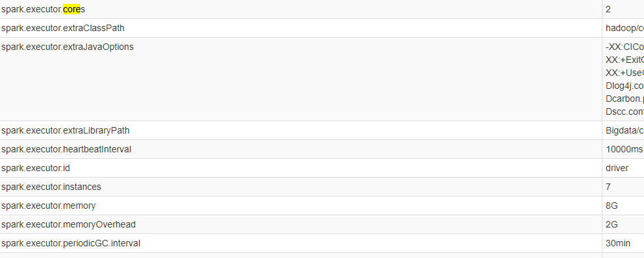Image resolution: width=644 pixels, height=258 pixels.
Task: Select spark.executor.memoryOverhead property name
Action: (68, 225)
